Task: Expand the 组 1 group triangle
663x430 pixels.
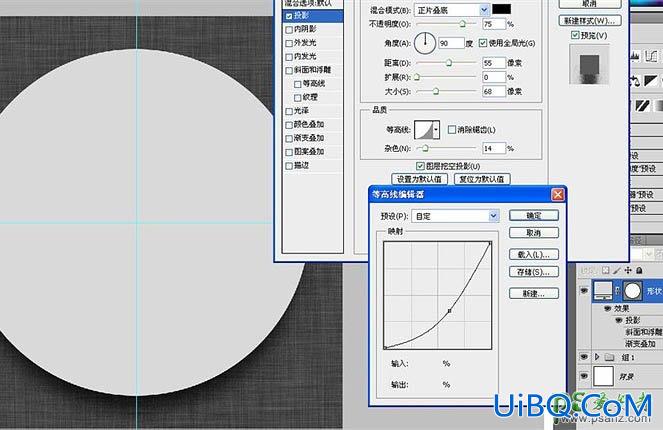Action: (597, 357)
